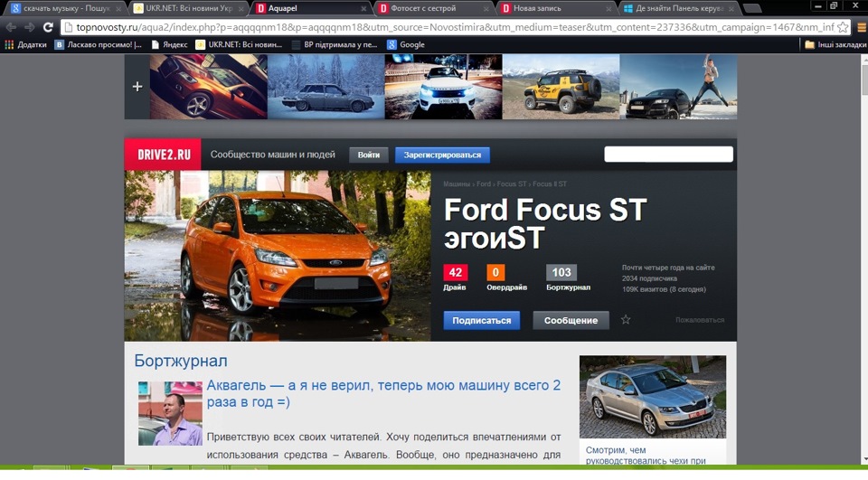Switch to the Фотосет с сестрой tab

coord(434,8)
